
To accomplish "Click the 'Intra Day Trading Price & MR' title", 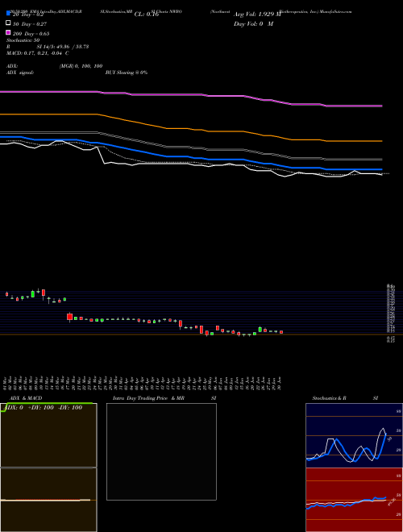I will click(x=148, y=398).
